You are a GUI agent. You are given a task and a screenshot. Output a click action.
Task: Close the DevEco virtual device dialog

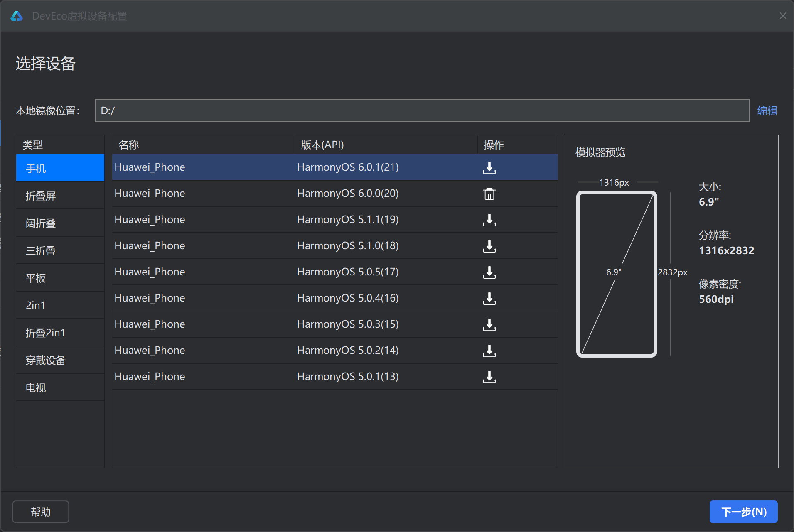[x=783, y=16]
